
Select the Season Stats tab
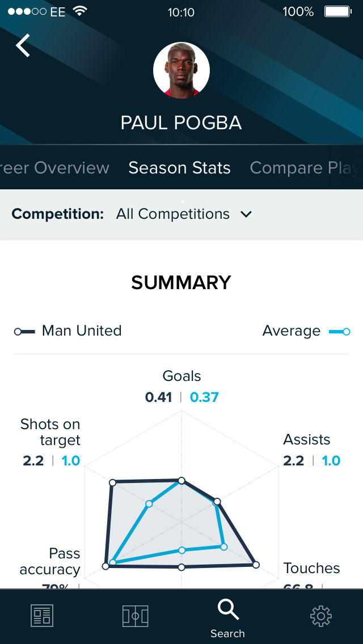coord(179,168)
